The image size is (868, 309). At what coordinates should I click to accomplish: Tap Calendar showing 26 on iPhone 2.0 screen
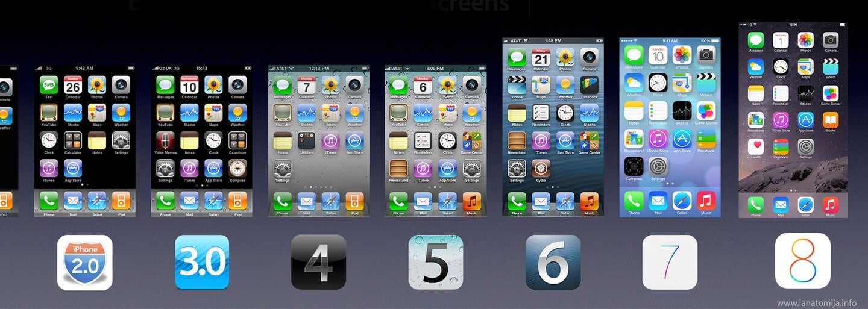[x=73, y=85]
